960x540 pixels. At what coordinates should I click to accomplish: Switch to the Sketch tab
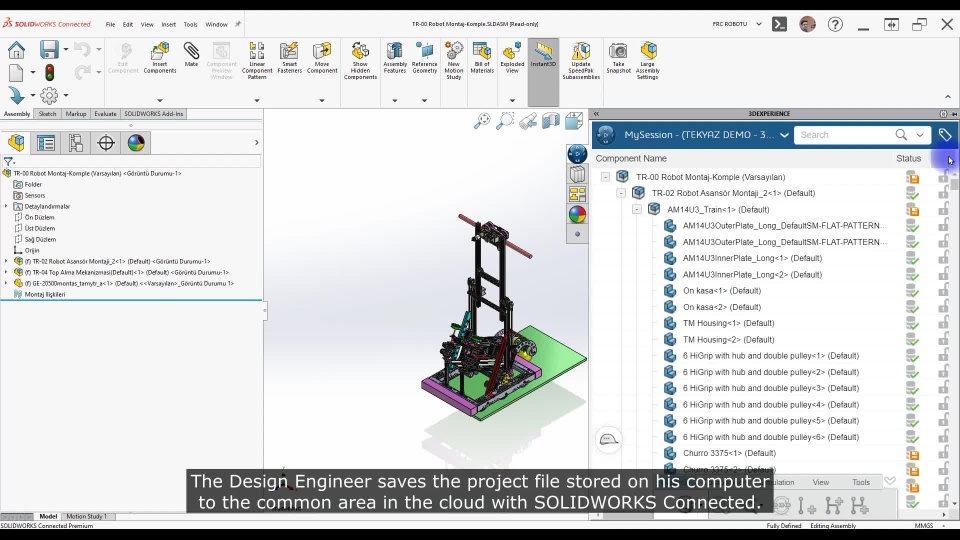click(x=47, y=114)
